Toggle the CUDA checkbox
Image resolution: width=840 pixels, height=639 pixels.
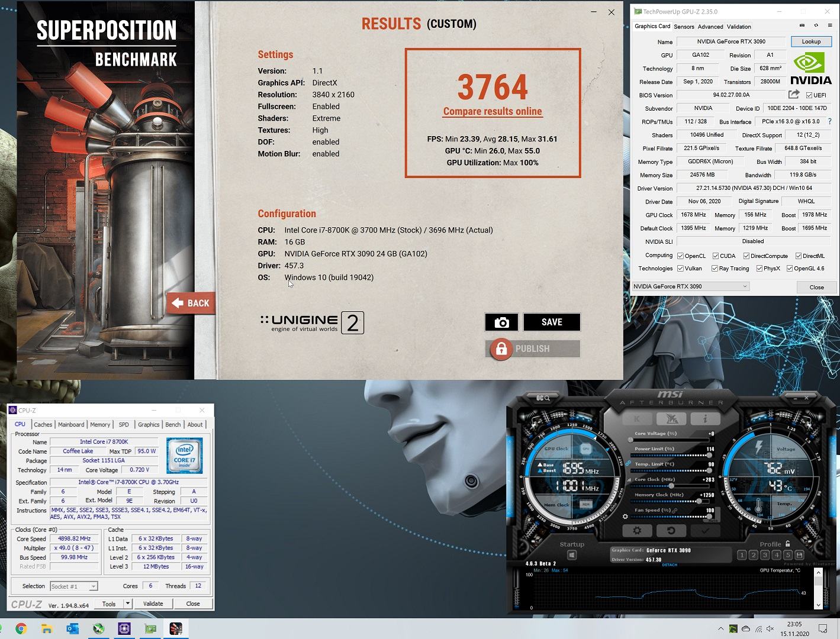pos(716,256)
